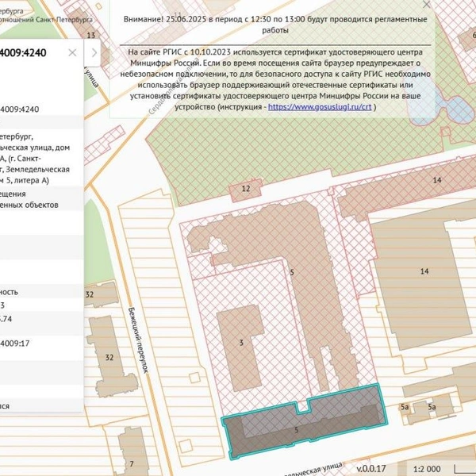
Task: Collapse the info panel using the right chevron arrow
Action: pos(94,53)
